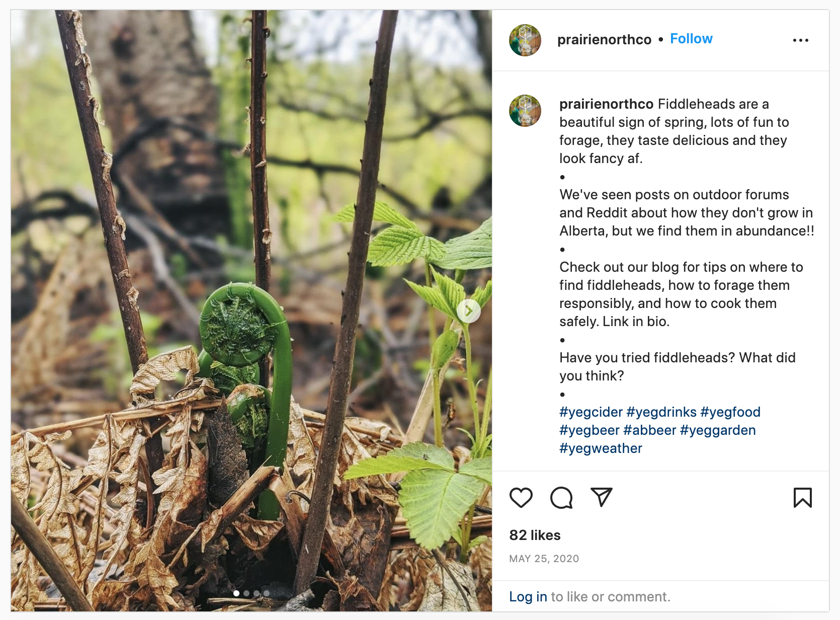Select the second carousel dot indicator

click(x=246, y=593)
